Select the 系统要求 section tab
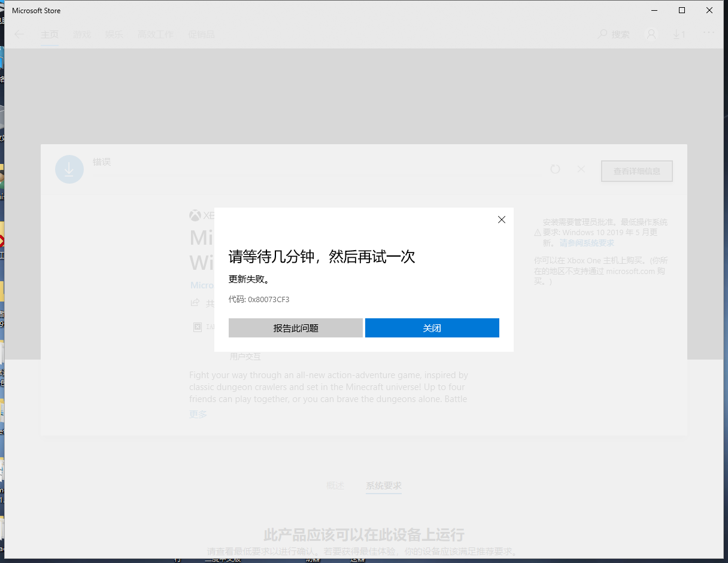The width and height of the screenshot is (728, 563). coord(384,485)
